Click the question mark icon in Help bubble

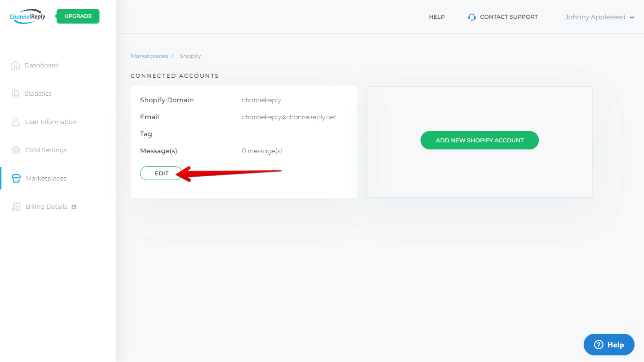(x=599, y=345)
